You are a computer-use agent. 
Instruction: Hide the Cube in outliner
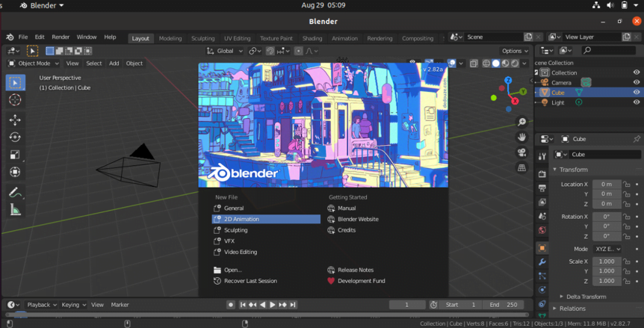[637, 93]
